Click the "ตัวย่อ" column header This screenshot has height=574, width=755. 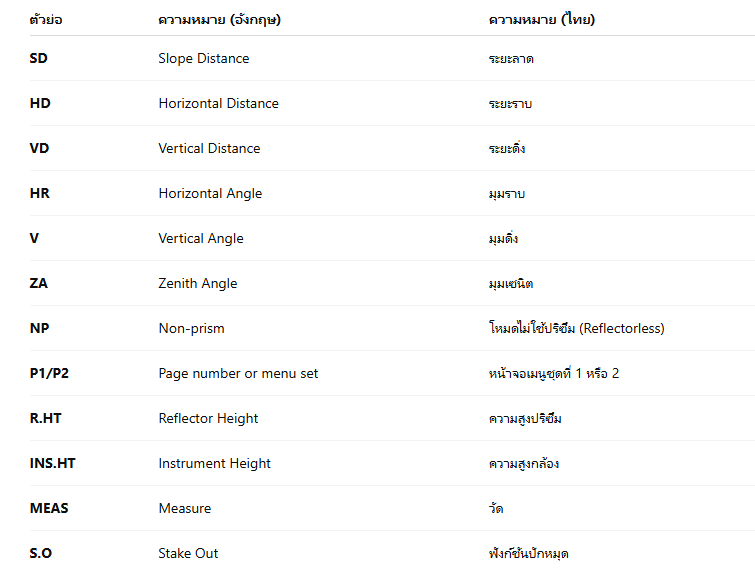pyautogui.click(x=48, y=19)
